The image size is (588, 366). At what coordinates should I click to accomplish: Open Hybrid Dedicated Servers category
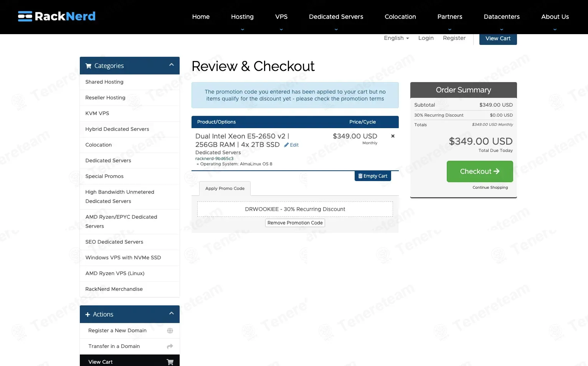pyautogui.click(x=130, y=129)
